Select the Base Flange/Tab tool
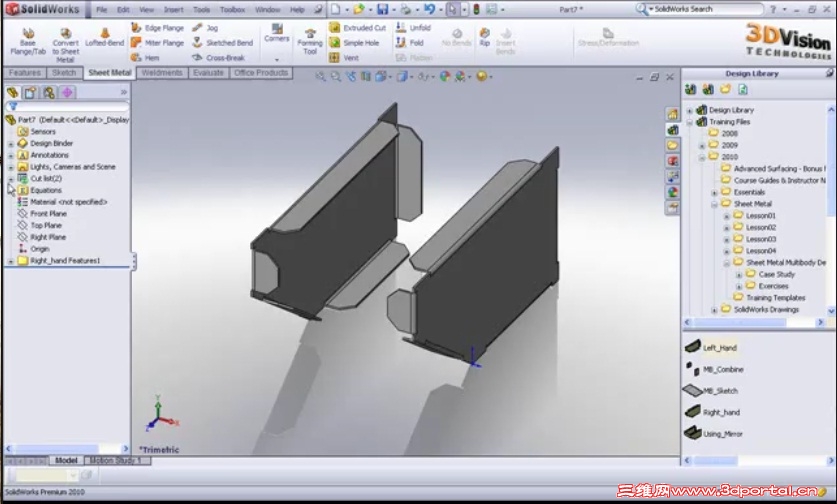This screenshot has height=504, width=837. click(28, 42)
